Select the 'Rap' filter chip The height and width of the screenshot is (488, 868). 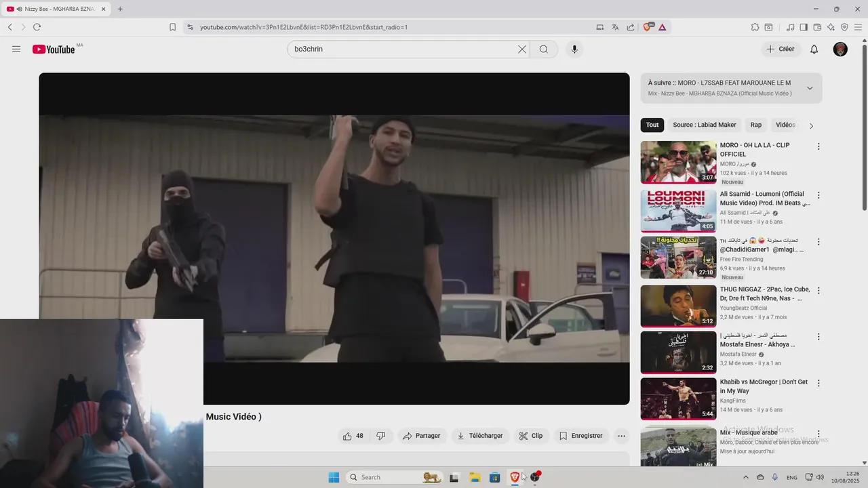pos(756,125)
